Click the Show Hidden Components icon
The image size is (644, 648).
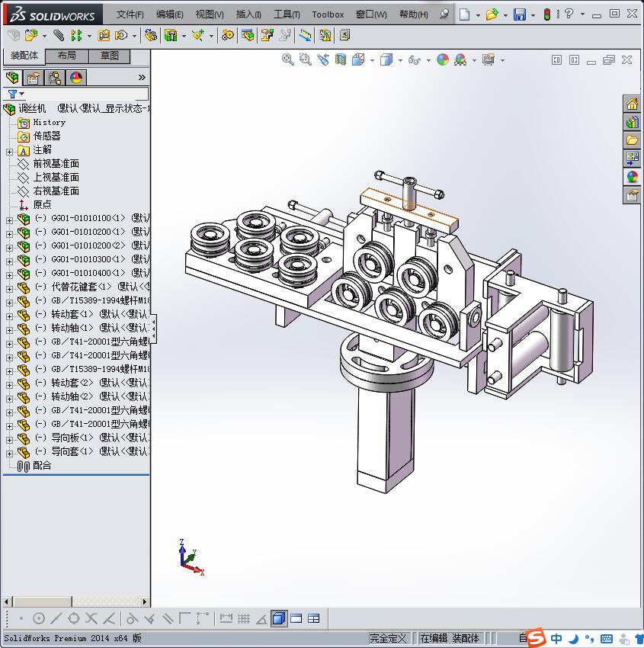coord(150,36)
